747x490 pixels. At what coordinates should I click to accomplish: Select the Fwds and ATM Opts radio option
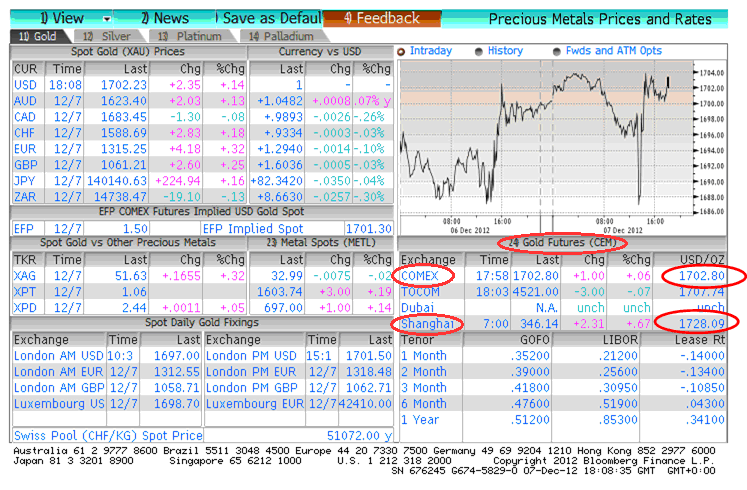click(x=556, y=51)
